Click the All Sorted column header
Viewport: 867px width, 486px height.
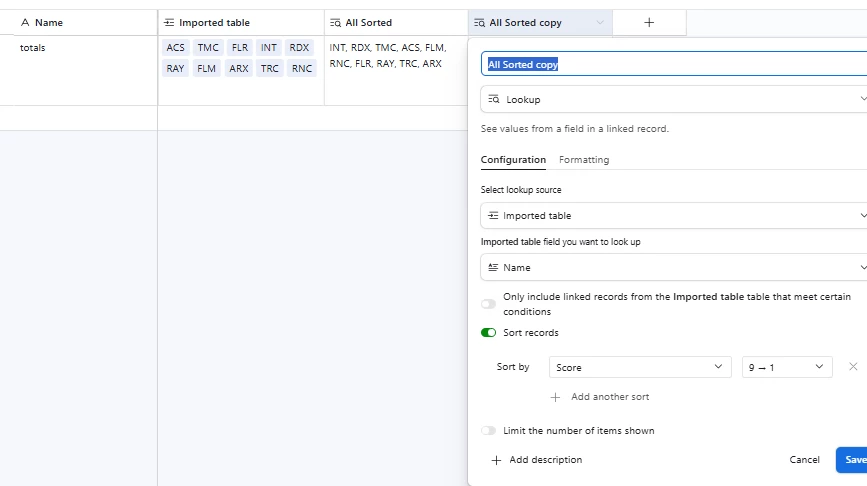point(396,23)
